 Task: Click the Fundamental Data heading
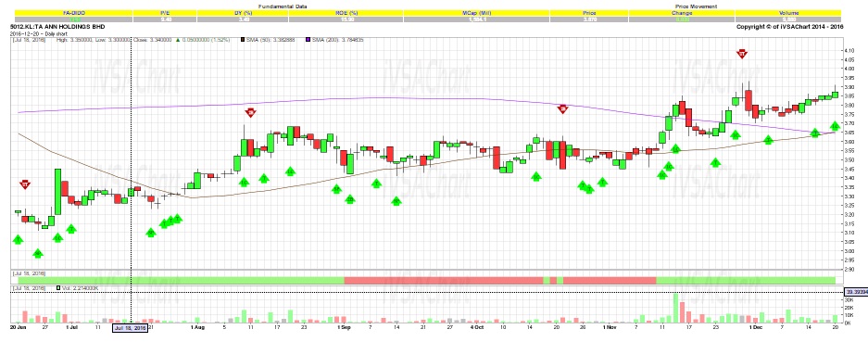pos(283,6)
